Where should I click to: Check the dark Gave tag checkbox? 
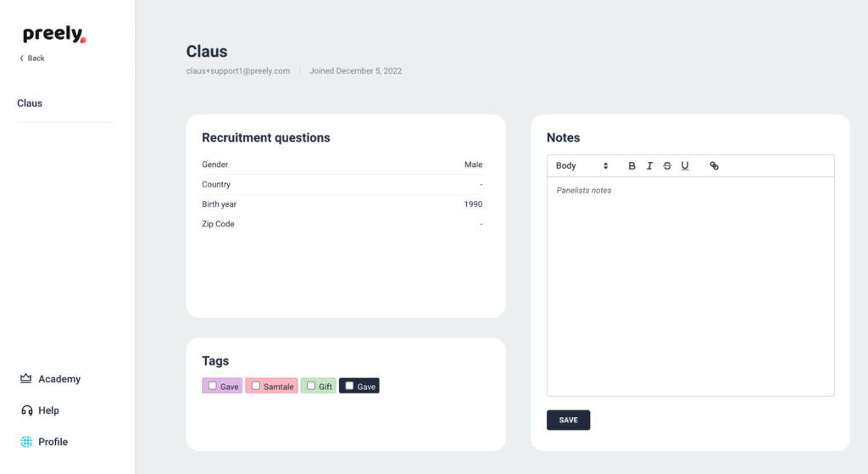click(x=349, y=386)
